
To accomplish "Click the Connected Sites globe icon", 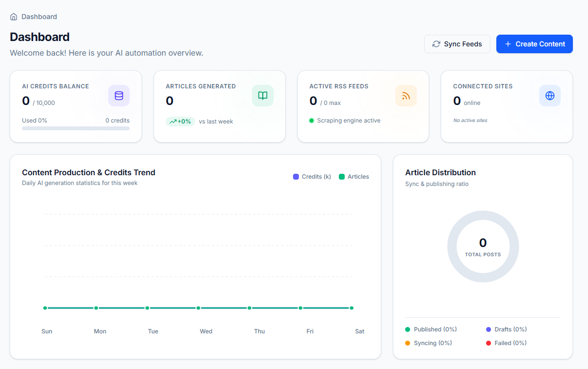I will point(550,96).
